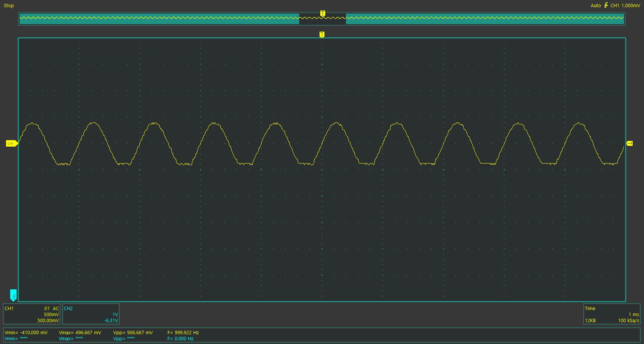The height and width of the screenshot is (344, 644).
Task: Select the cyan CH2 position marker
Action: [x=13, y=295]
